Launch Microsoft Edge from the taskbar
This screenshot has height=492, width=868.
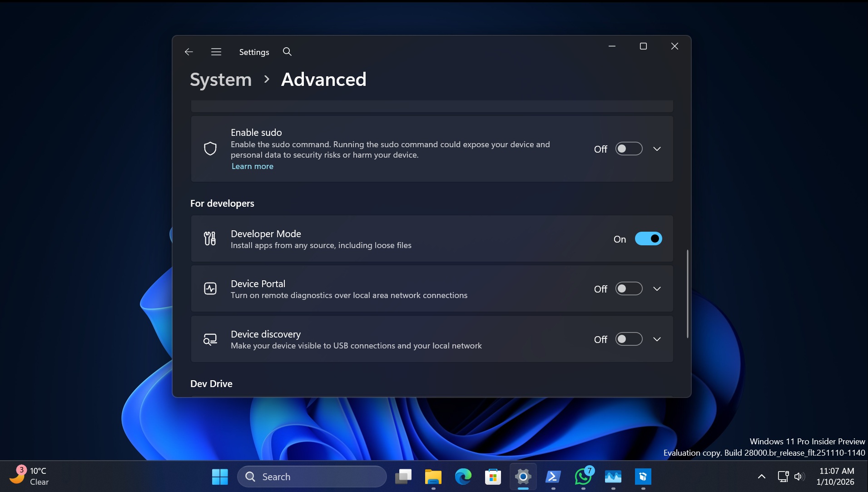(463, 477)
